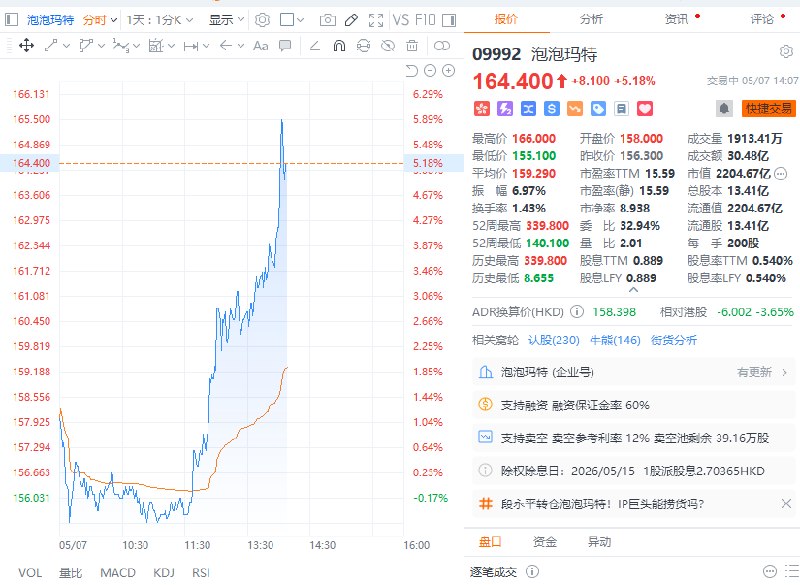800x585 pixels.
Task: Expand arrow next to range measure tool
Action: pos(206,46)
